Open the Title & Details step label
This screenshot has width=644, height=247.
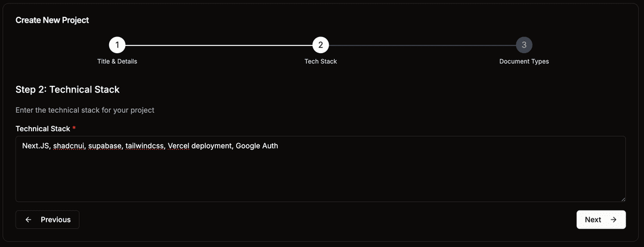point(117,61)
